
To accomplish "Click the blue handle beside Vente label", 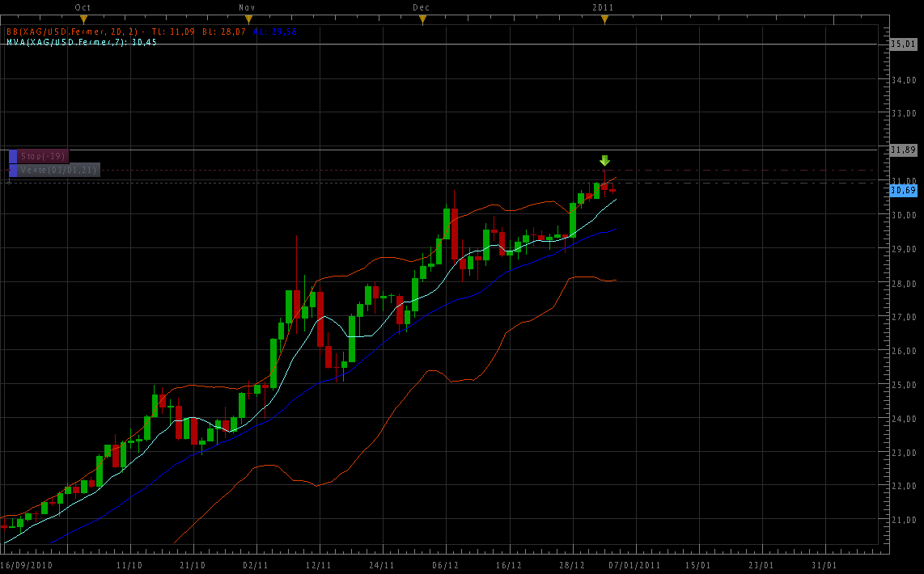I will (x=13, y=170).
